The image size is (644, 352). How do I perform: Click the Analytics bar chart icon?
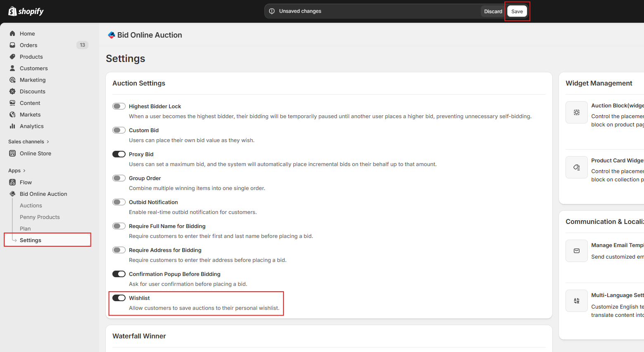pyautogui.click(x=12, y=126)
